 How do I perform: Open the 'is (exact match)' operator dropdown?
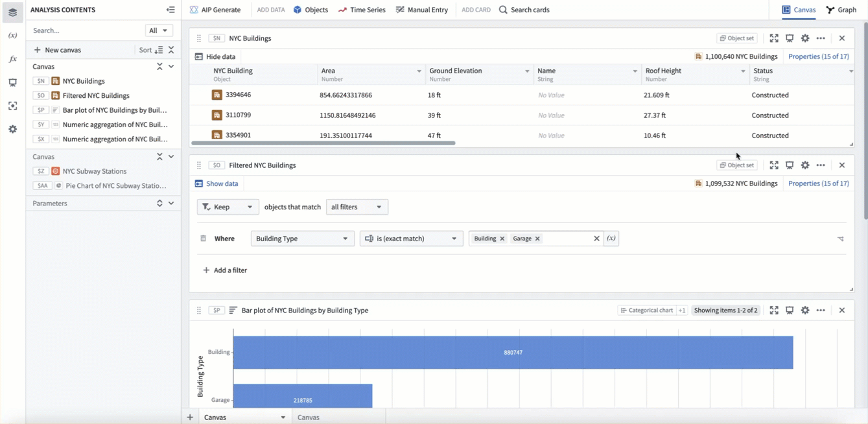(x=411, y=239)
